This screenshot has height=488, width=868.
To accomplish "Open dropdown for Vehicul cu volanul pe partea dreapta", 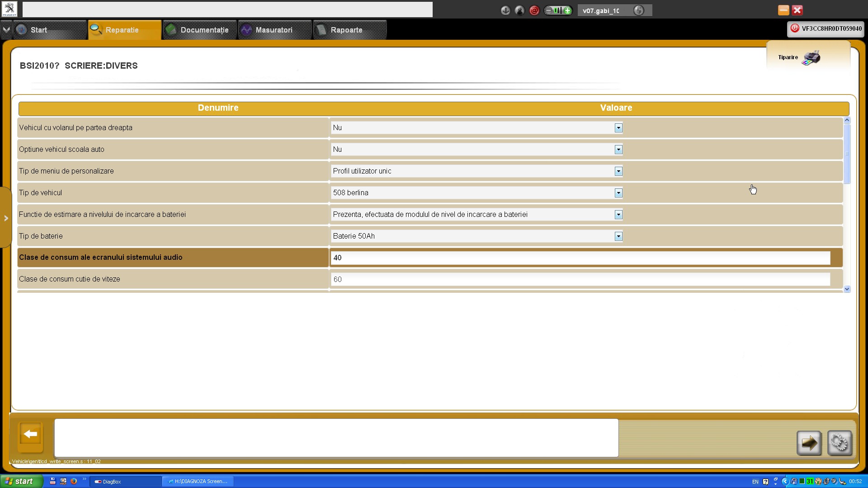I will (618, 128).
